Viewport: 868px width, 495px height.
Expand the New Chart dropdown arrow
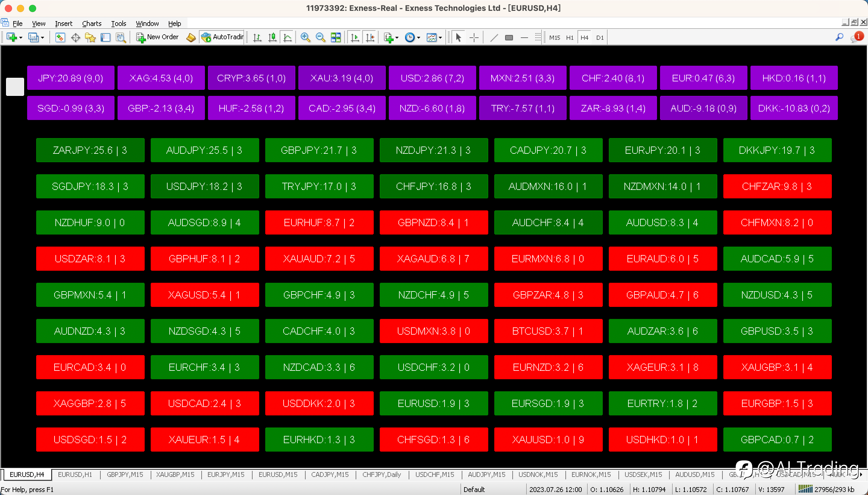click(21, 38)
